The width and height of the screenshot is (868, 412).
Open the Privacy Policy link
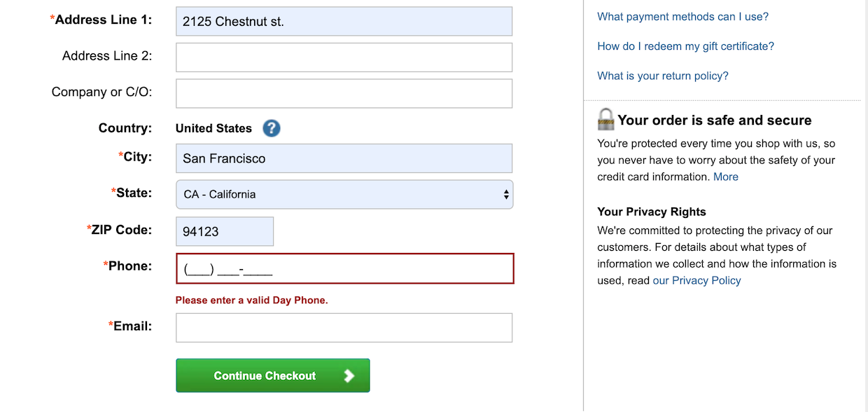pos(696,280)
